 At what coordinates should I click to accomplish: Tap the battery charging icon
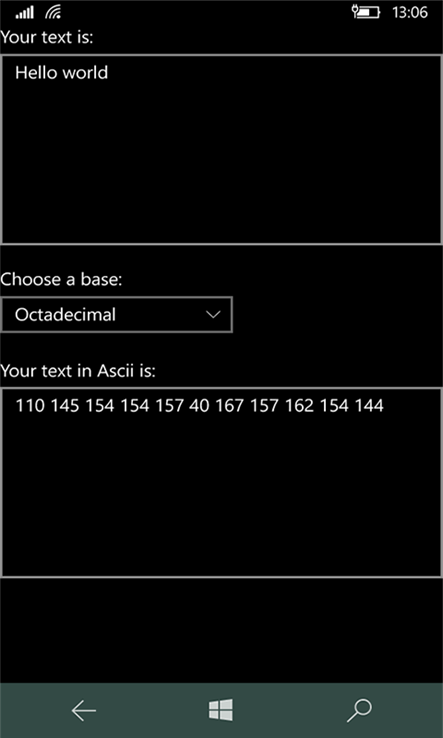(366, 12)
